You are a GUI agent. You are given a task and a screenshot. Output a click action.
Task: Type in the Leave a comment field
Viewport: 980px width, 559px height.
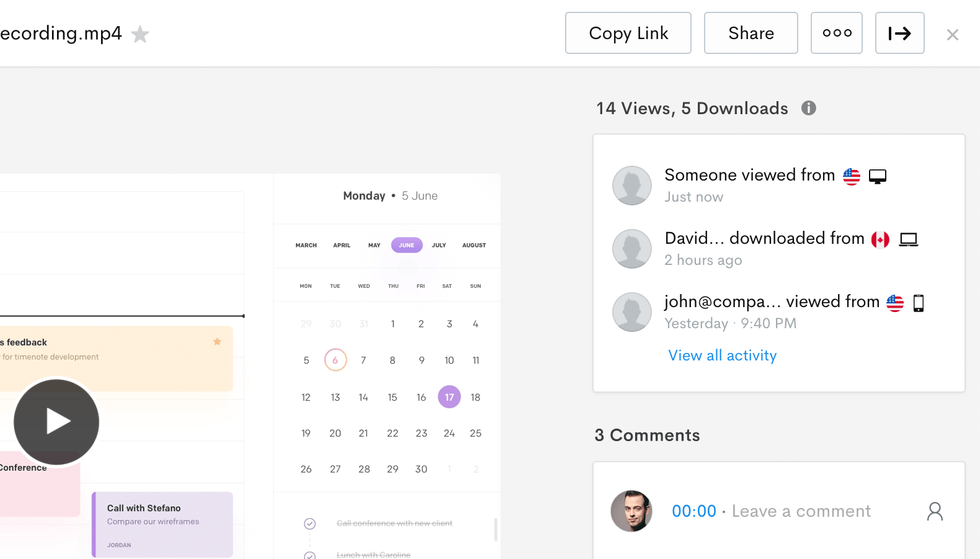pyautogui.click(x=801, y=511)
